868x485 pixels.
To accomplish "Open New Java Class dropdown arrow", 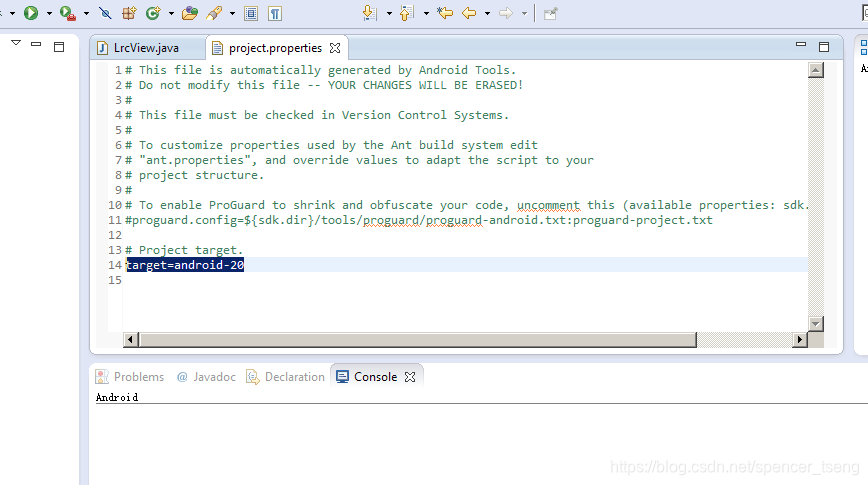I will [x=171, y=13].
